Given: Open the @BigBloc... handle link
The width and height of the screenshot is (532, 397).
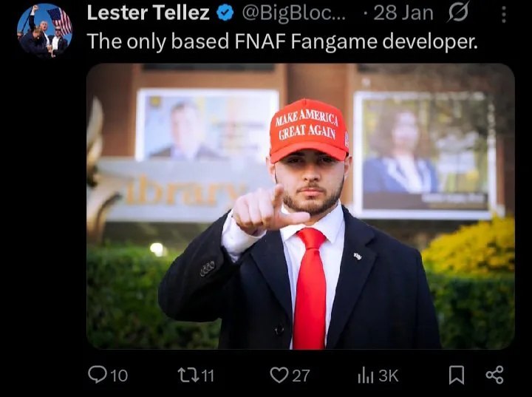Looking at the screenshot, I should (x=294, y=13).
